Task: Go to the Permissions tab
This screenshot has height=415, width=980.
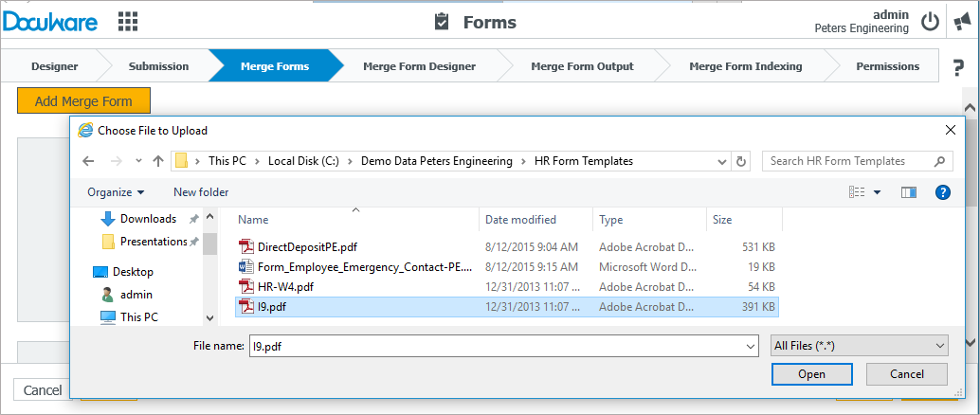Action: pos(887,66)
